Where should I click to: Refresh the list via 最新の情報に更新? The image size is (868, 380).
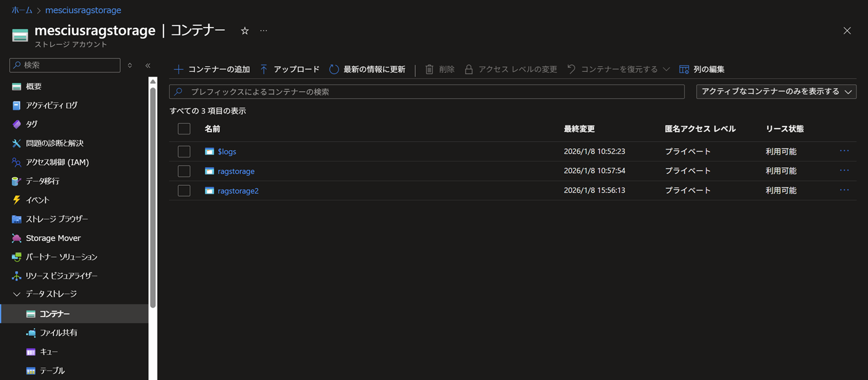click(370, 69)
